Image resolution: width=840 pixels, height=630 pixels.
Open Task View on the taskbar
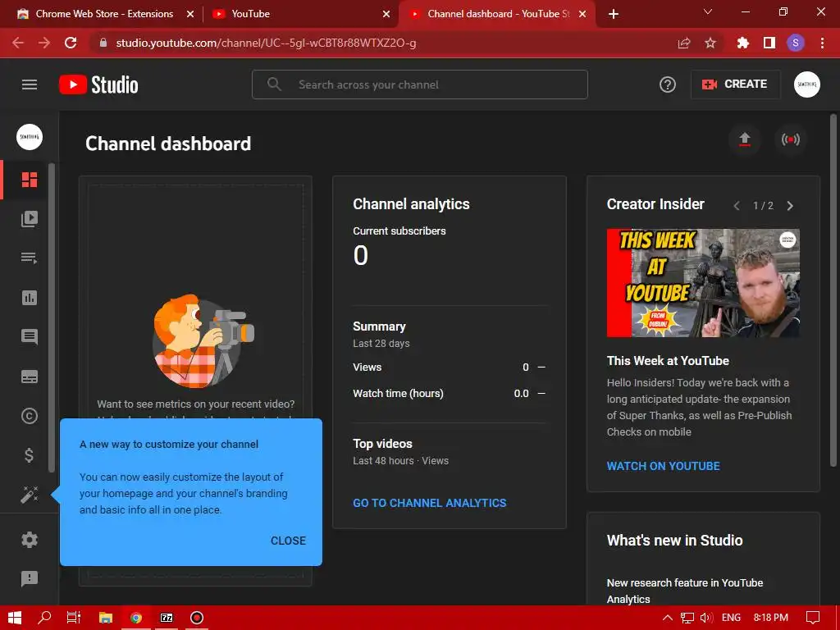73,618
